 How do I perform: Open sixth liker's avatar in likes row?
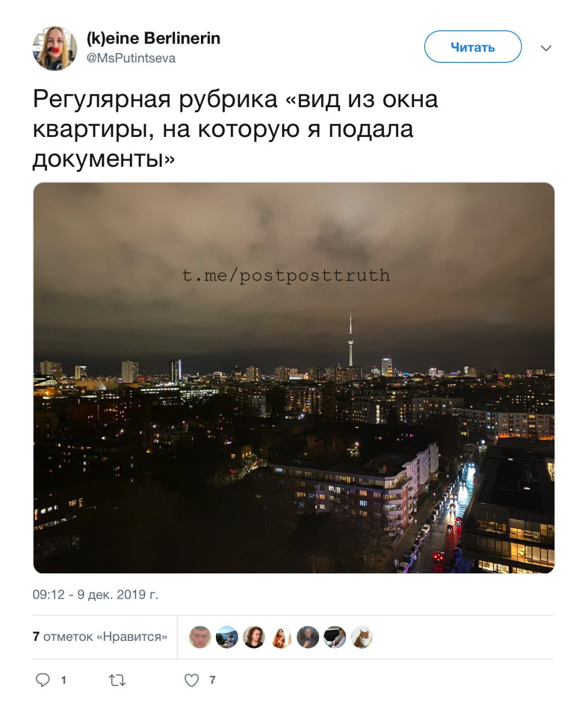335,637
